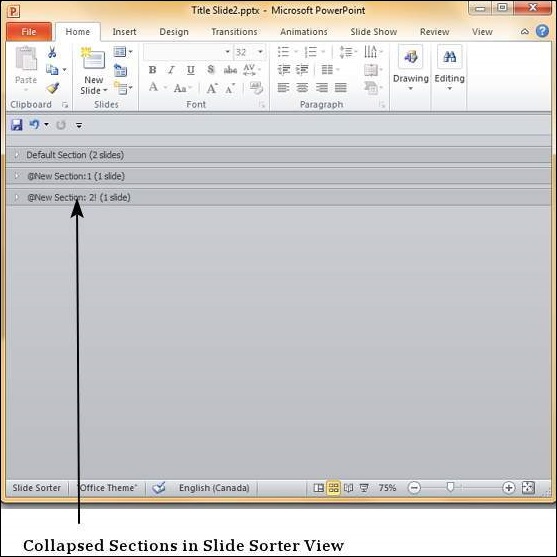The width and height of the screenshot is (557, 557).
Task: Expand the Default Section triangle
Action: click(x=16, y=155)
